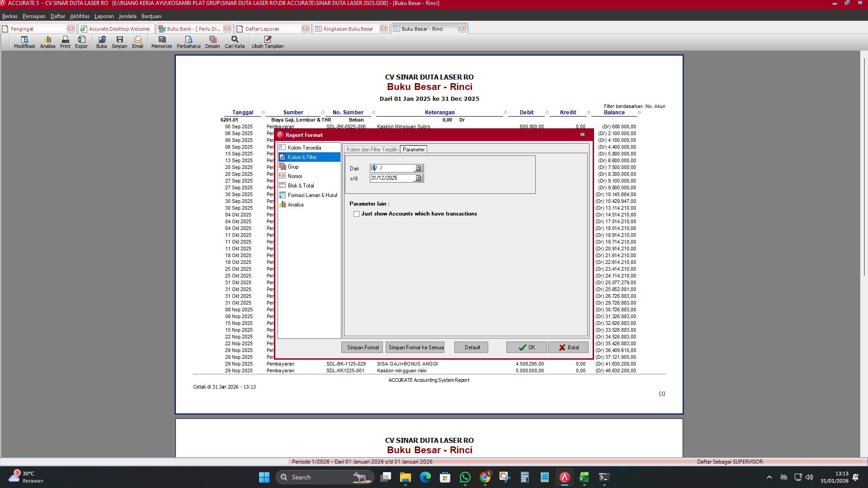
Task: Click the Default button
Action: coord(471,347)
